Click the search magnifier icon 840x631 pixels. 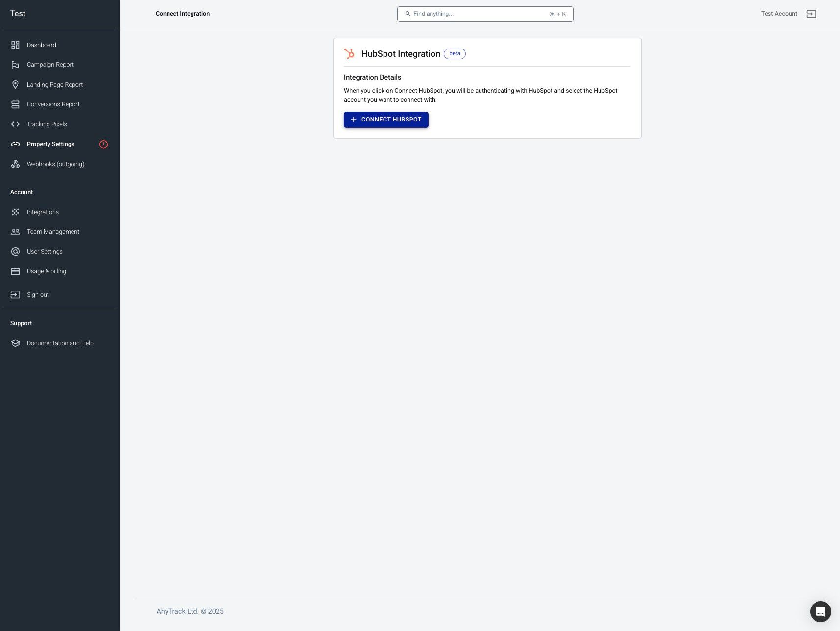coord(408,14)
